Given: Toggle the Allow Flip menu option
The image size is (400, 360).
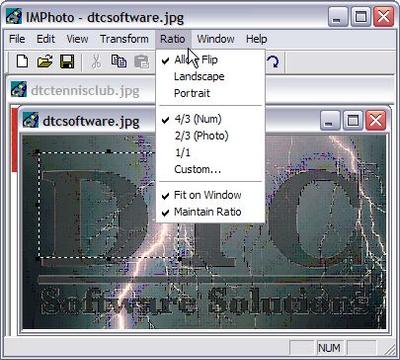Looking at the screenshot, I should [210, 60].
